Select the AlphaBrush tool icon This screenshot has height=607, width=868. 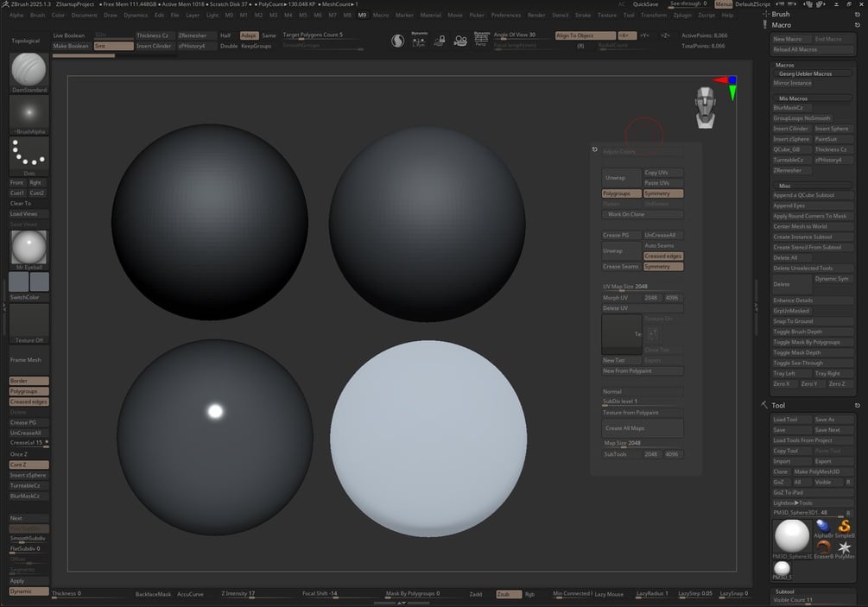823,528
